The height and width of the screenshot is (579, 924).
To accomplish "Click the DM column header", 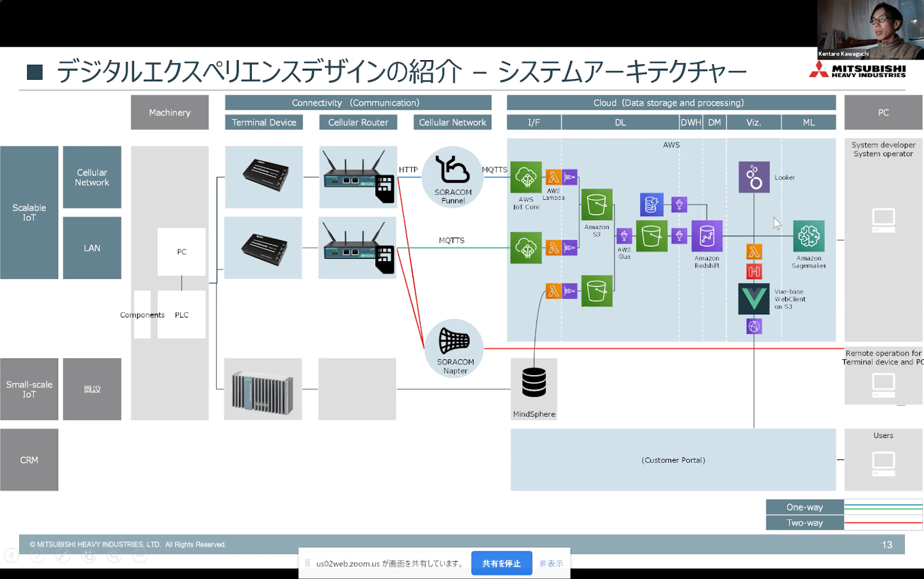I will coord(714,123).
